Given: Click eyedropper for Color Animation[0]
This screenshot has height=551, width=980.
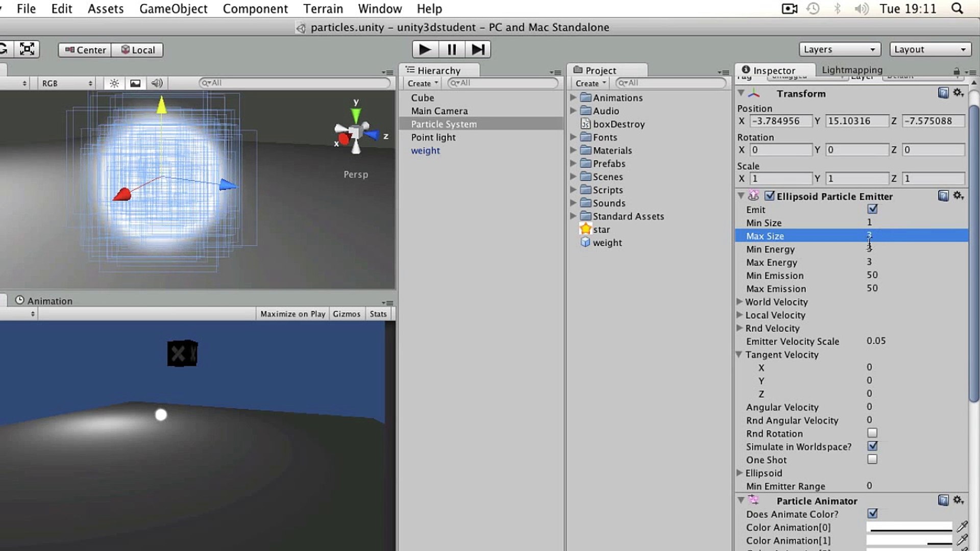Looking at the screenshot, I should click(962, 527).
